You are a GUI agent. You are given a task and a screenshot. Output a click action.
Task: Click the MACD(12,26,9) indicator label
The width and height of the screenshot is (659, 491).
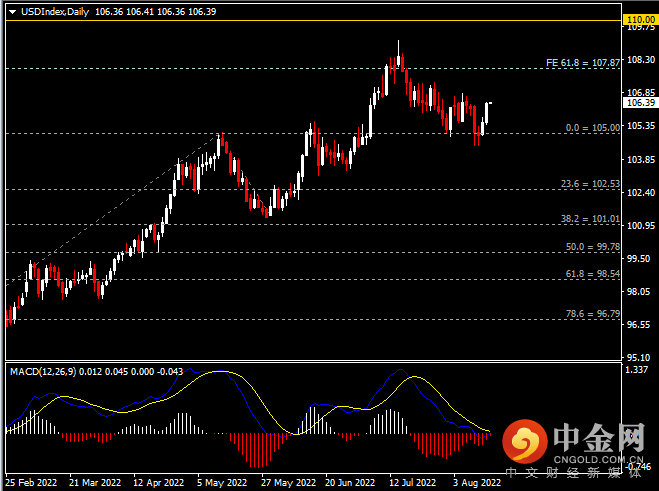43,372
